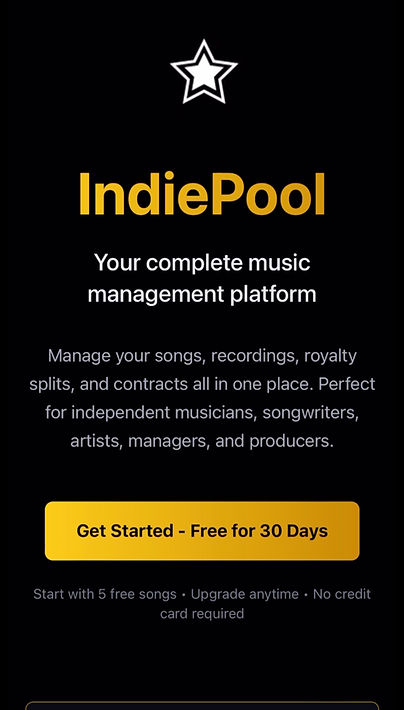This screenshot has height=710, width=404.
Task: Click the word 'royalty' in the description
Action: pyautogui.click(x=330, y=356)
